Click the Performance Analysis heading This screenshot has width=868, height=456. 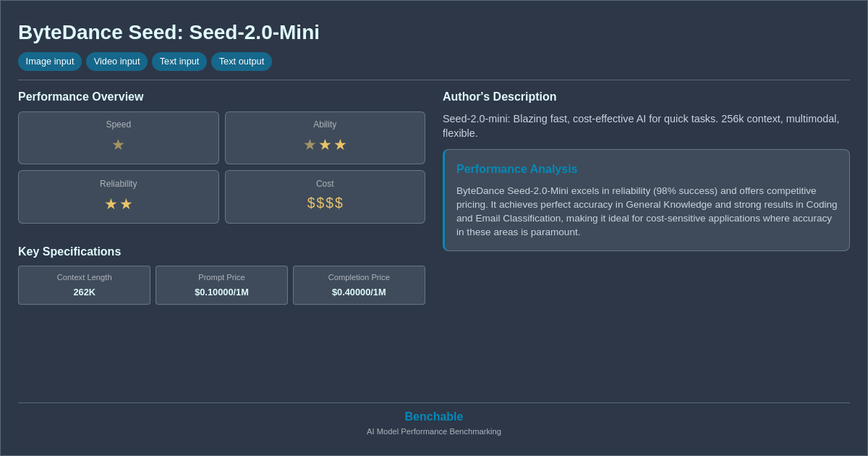516,169
